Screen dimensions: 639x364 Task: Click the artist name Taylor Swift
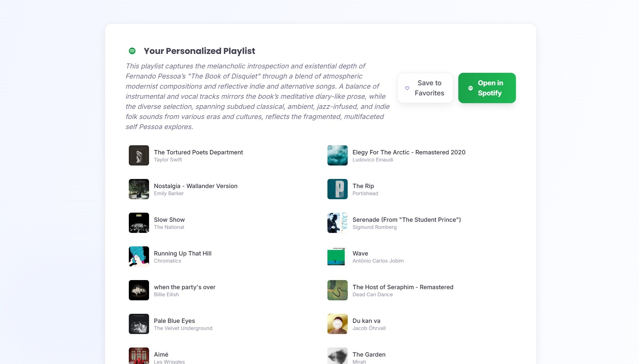point(168,160)
